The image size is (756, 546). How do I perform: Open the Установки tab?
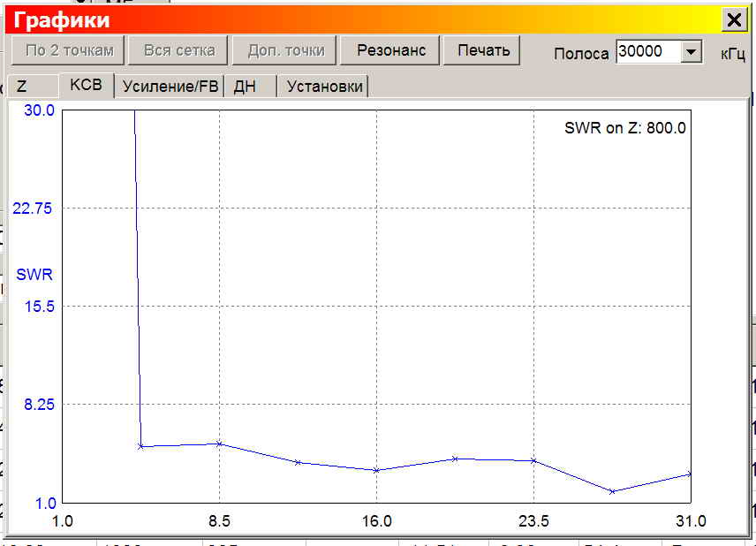pyautogui.click(x=322, y=87)
